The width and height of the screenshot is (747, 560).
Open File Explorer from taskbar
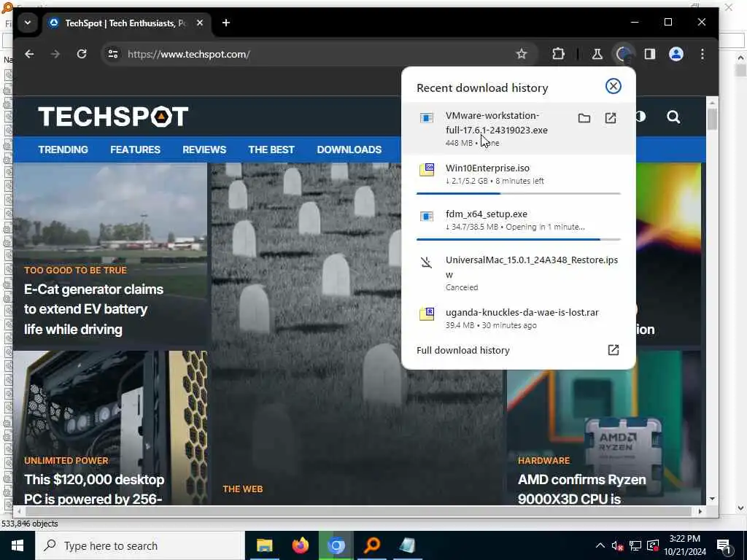pos(264,545)
